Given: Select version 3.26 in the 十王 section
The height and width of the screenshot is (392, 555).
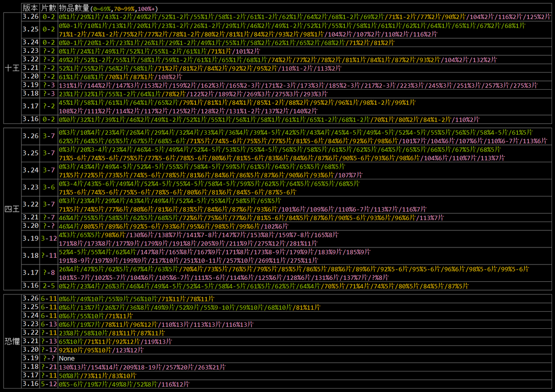Looking at the screenshot, I should tap(30, 17).
